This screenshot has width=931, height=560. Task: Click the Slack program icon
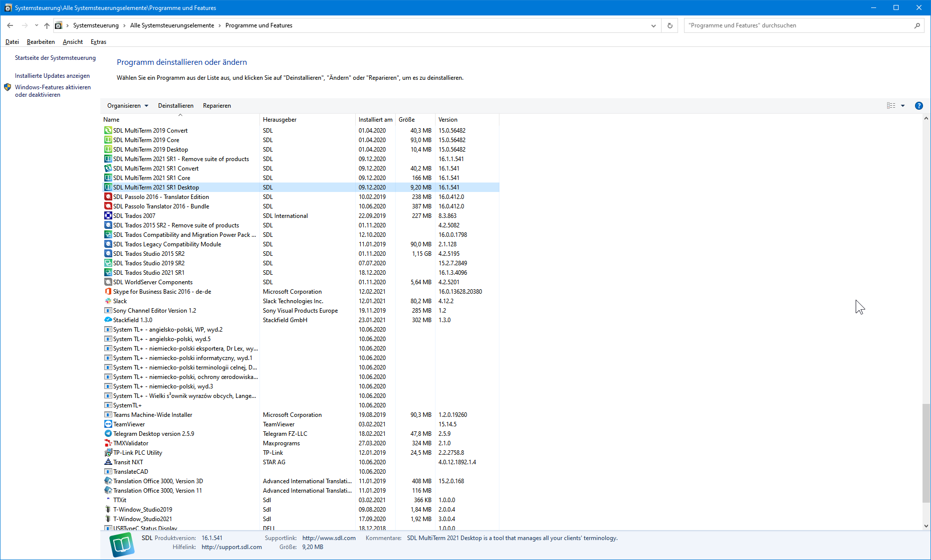[108, 301]
